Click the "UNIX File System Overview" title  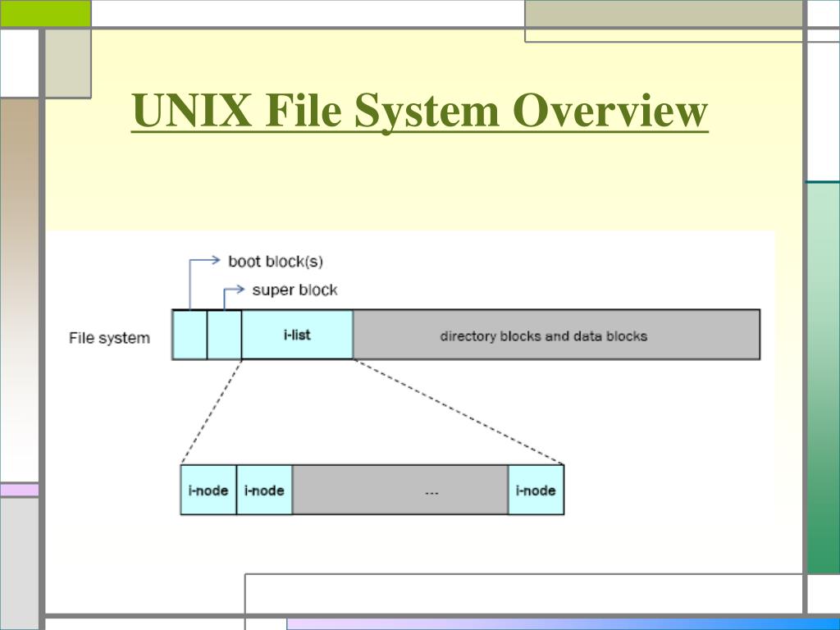tap(419, 111)
